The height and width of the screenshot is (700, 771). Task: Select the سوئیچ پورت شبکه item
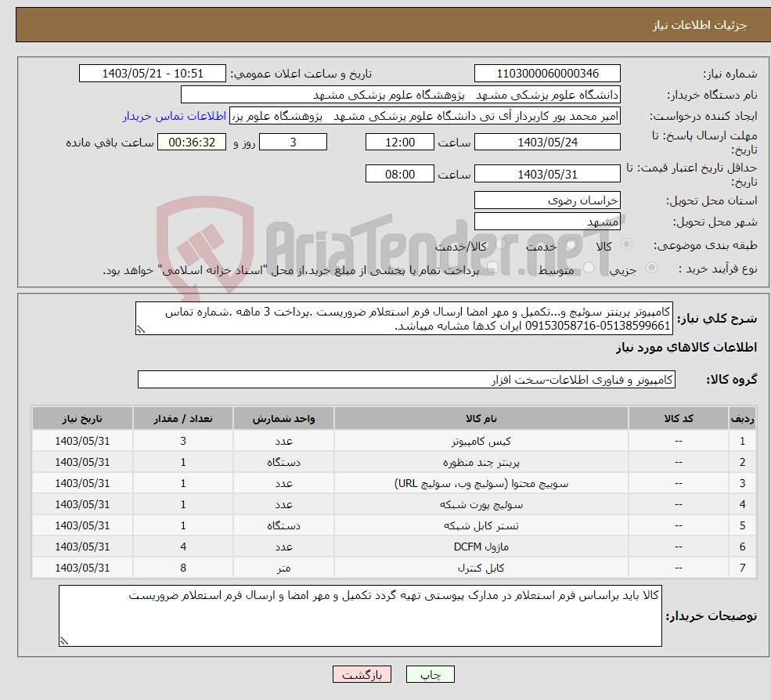(481, 505)
